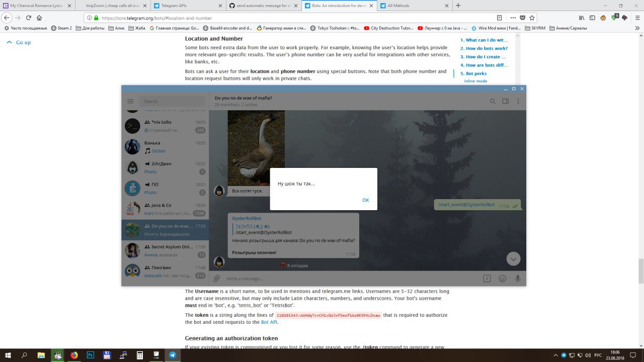Open the 'Для работы' bookmarks folder
This screenshot has height=362, width=644.
pos(90,28)
